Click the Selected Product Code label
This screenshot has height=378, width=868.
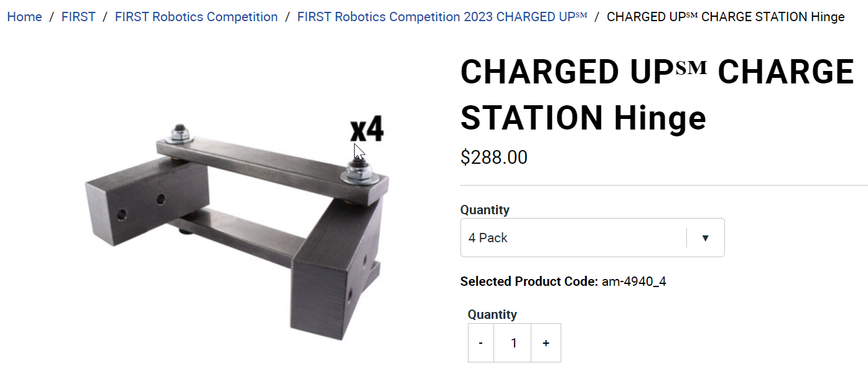tap(530, 281)
